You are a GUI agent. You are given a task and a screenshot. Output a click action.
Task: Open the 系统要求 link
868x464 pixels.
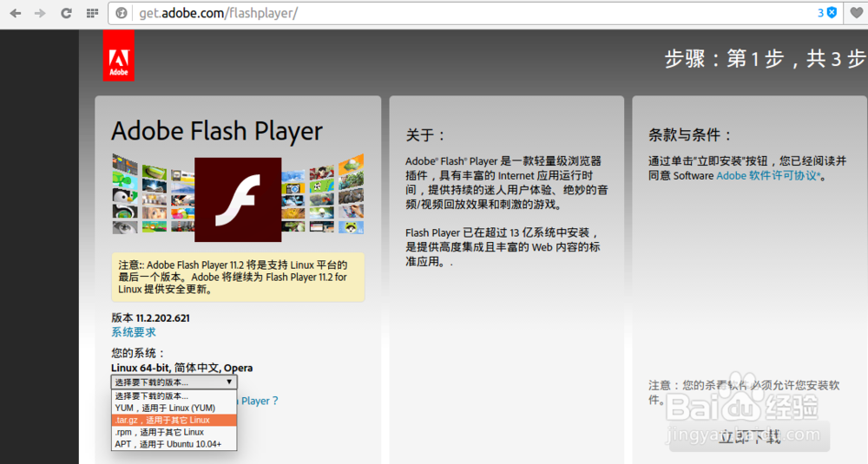pos(134,332)
